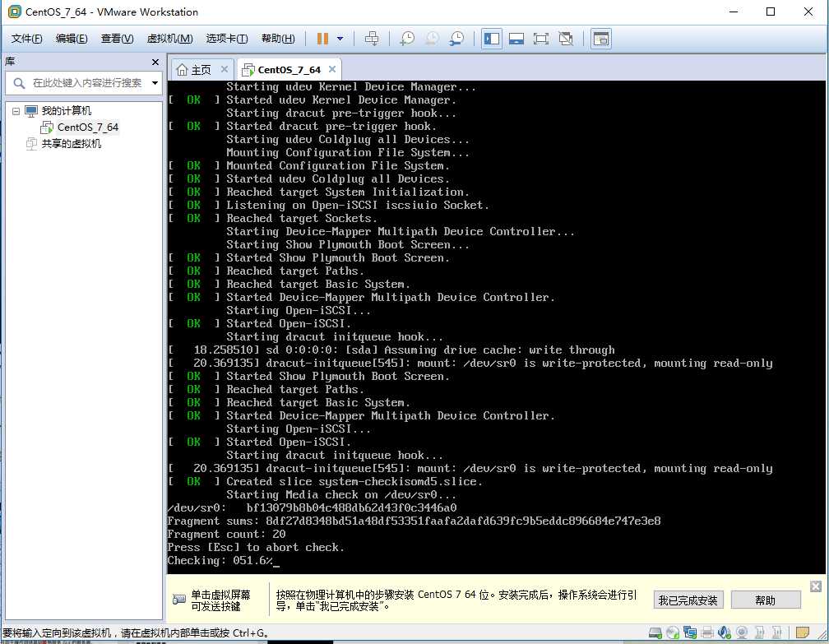Screen dimensions: 829x644
Task: Switch to full screen mode
Action: 541,39
